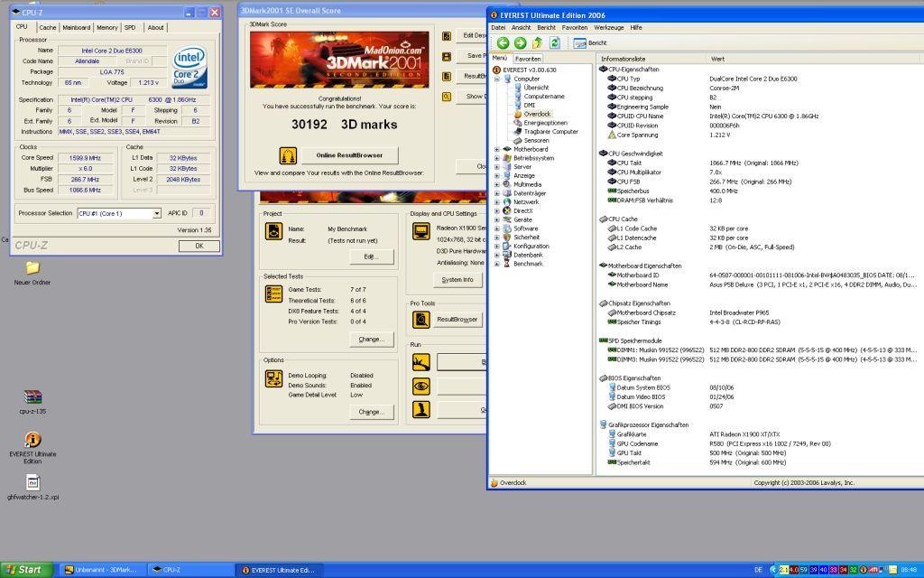Select Benchmark in the EVEREST tree
The width and height of the screenshot is (924, 578).
point(528,264)
